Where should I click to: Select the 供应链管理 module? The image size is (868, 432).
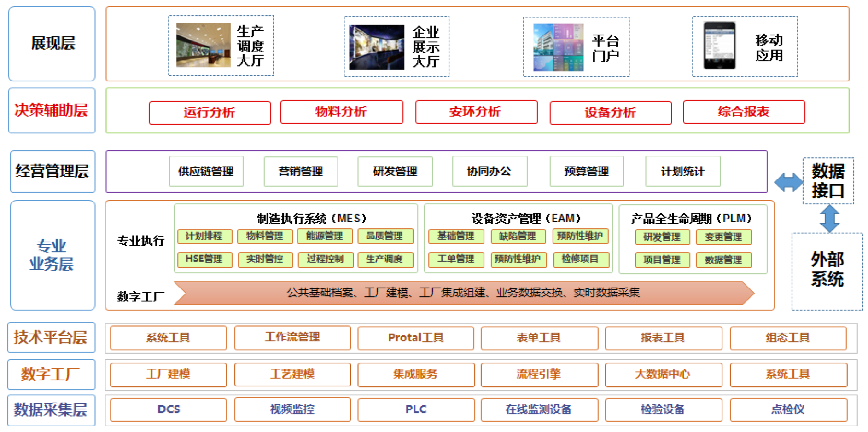point(206,172)
